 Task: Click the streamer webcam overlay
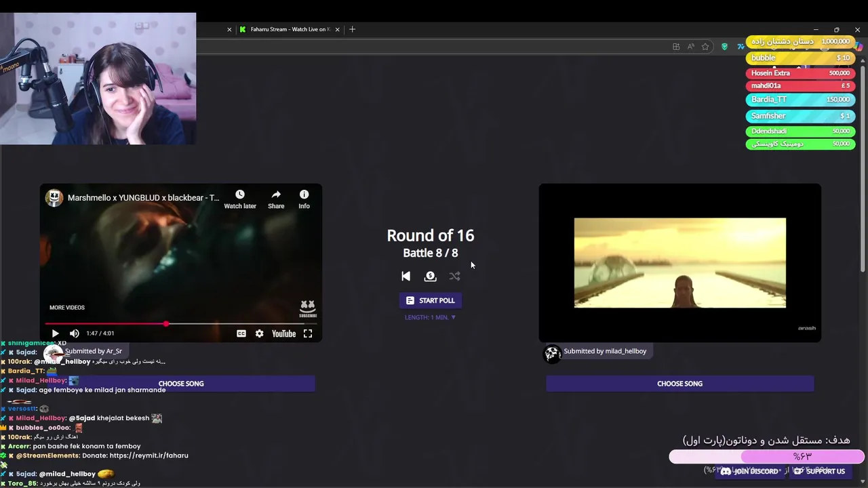98,78
